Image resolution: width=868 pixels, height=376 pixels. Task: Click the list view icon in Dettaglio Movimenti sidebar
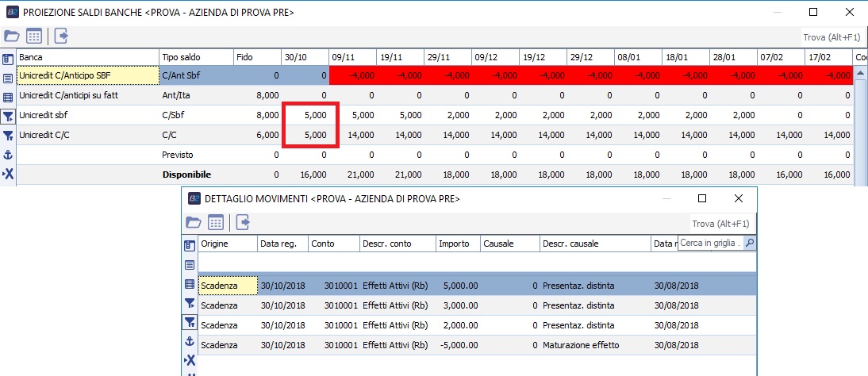[x=190, y=265]
